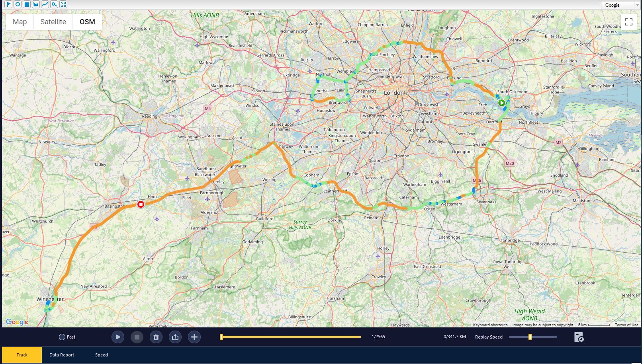This screenshot has width=642, height=364.
Task: Switch to the Data Report tab
Action: click(x=62, y=355)
